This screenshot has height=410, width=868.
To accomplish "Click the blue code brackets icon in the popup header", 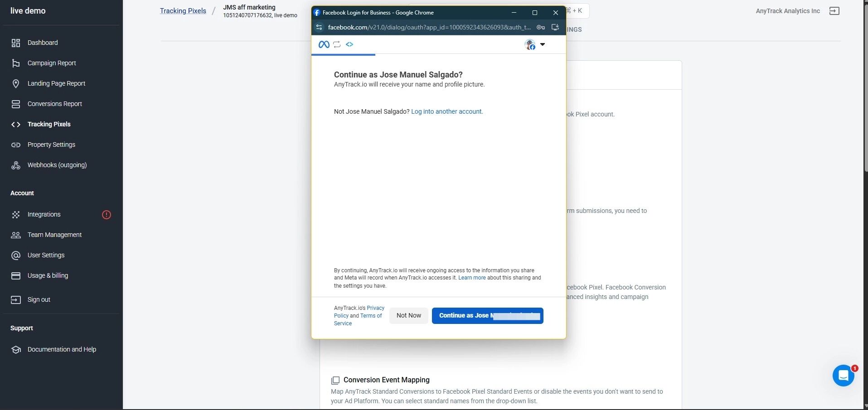I will (349, 44).
